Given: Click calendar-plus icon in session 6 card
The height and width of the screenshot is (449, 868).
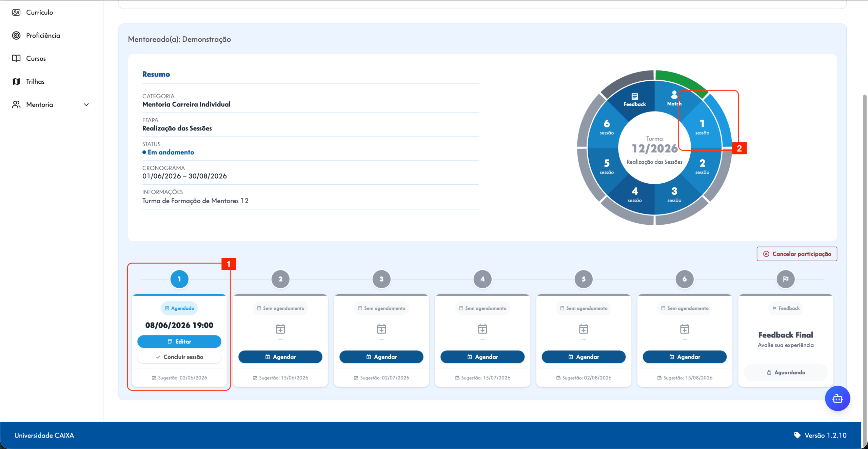Looking at the screenshot, I should click(685, 329).
